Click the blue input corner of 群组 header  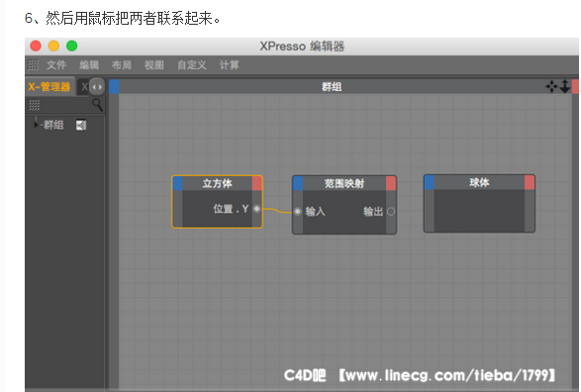click(x=114, y=86)
